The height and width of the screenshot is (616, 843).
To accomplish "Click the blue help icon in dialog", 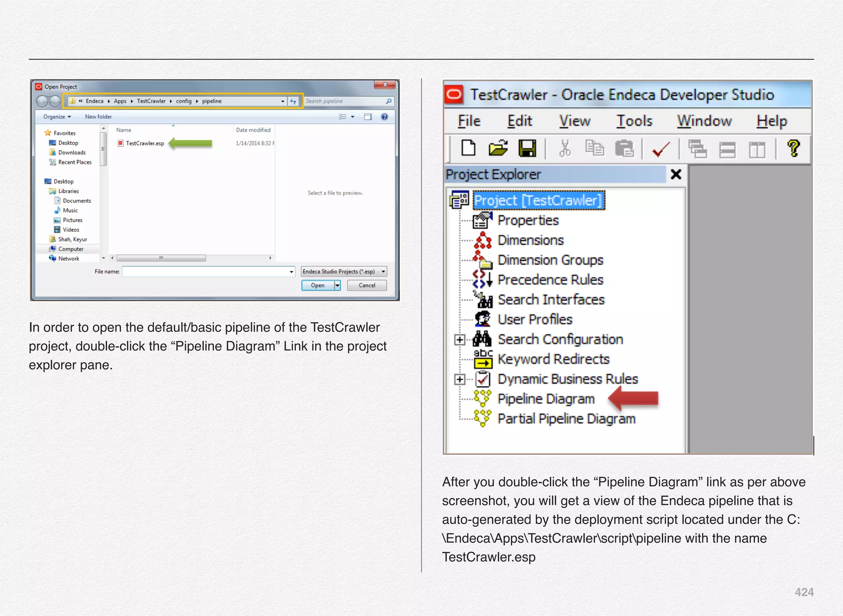I will tap(384, 117).
